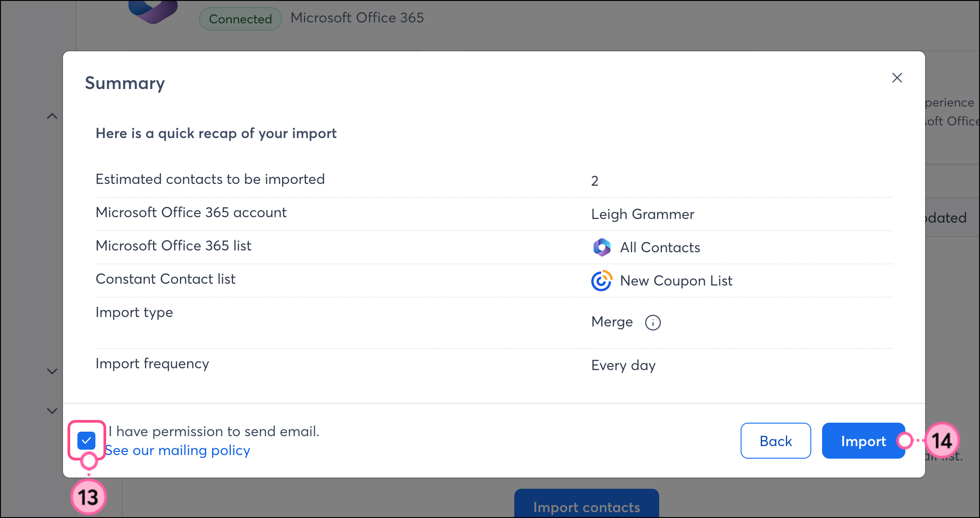Click the Back button
980x518 pixels.
click(x=776, y=441)
